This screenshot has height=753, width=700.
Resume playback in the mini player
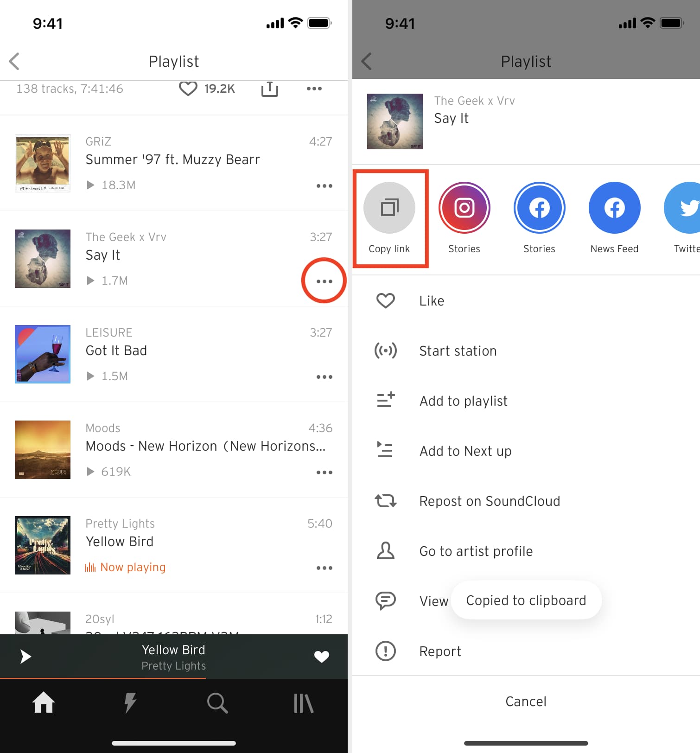[x=25, y=657]
